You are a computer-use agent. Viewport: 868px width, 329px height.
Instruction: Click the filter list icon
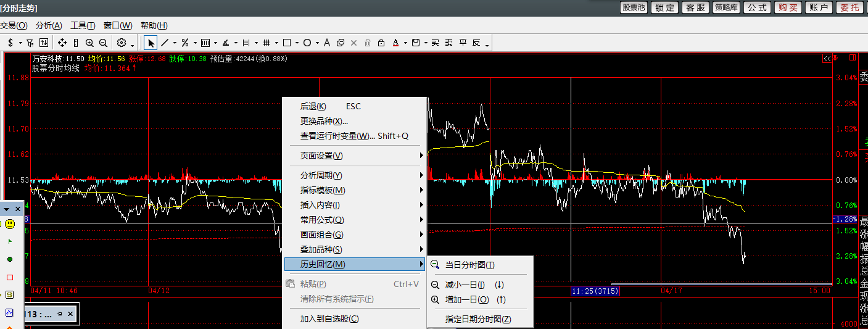[30, 43]
